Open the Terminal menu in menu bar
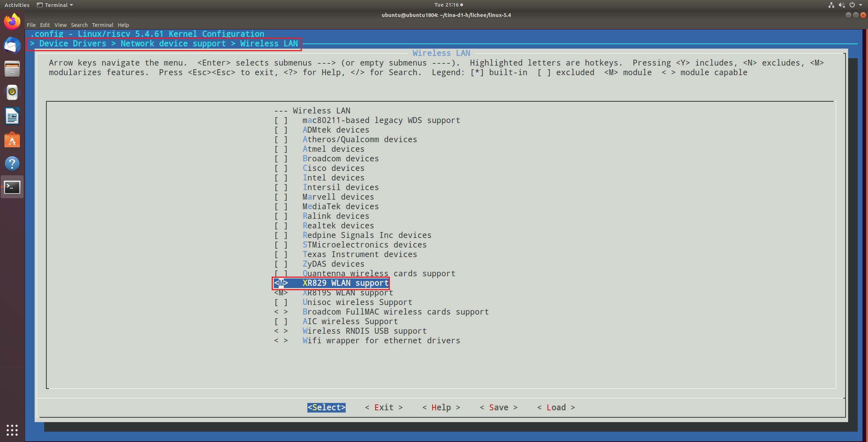868x442 pixels. [103, 25]
